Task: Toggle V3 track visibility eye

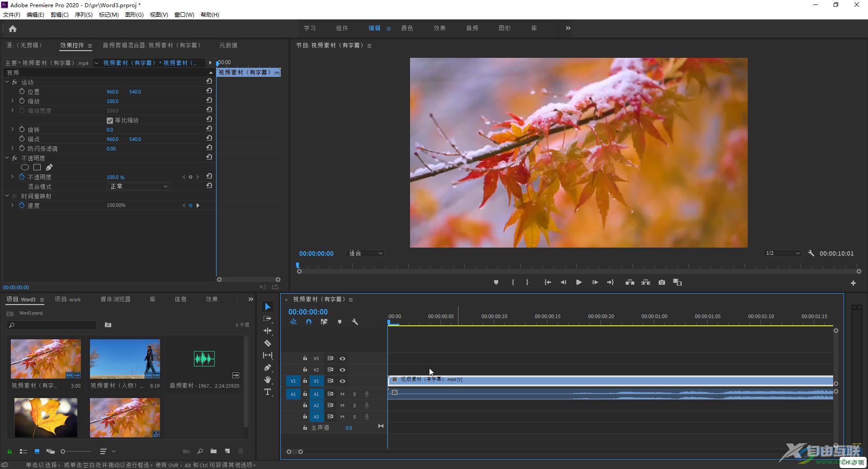Action: click(343, 358)
